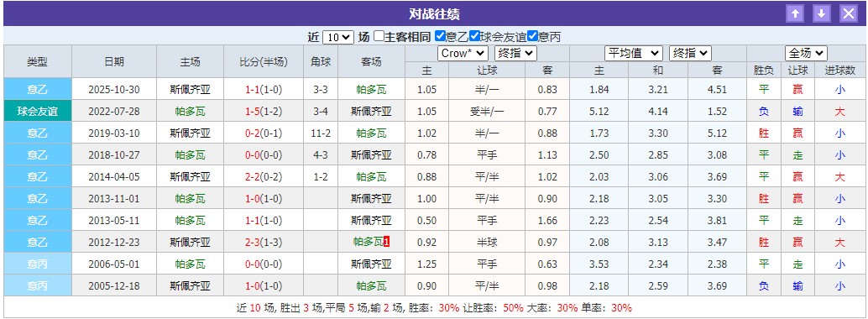Uncheck the 球会友谊 checkbox
Viewport: 868px width, 319px height.
(474, 37)
